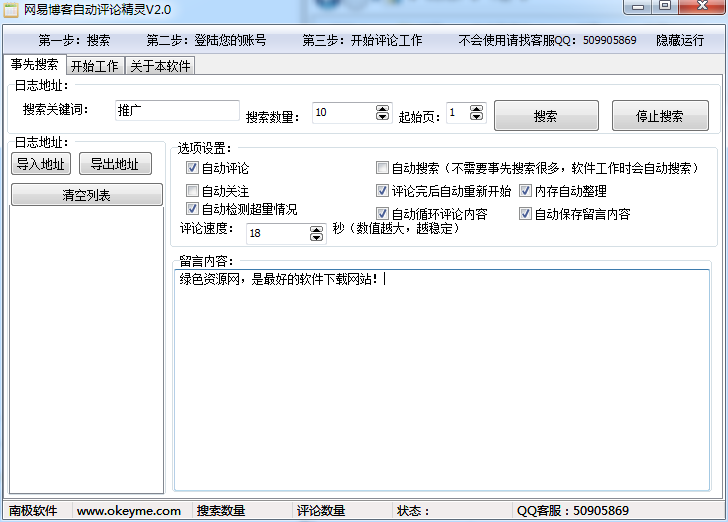Click the customer service QQ 509905869 text
Image resolution: width=728 pixels, height=522 pixels.
pos(547,40)
